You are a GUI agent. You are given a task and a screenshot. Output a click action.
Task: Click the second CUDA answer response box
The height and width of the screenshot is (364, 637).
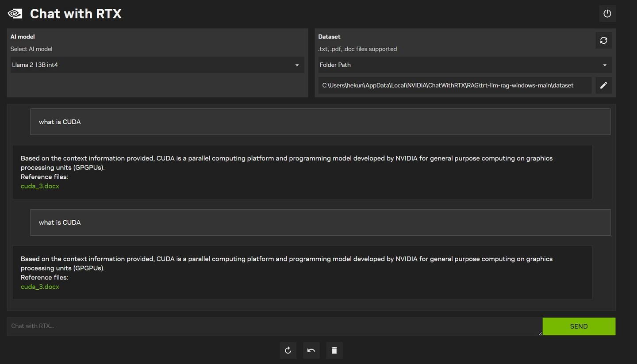(x=302, y=272)
